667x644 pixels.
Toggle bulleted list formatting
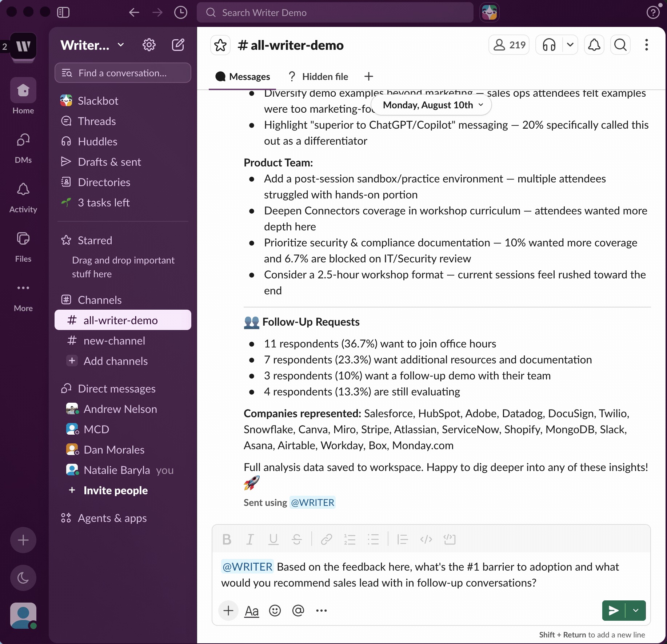coord(373,540)
